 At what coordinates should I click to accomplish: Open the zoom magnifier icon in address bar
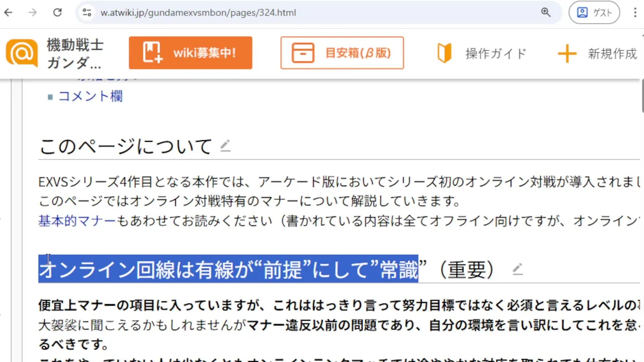(546, 13)
